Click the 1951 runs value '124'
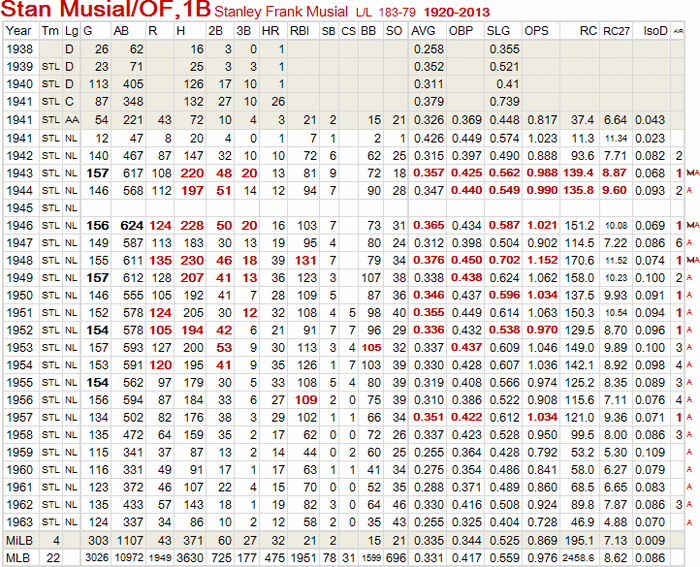 pyautogui.click(x=160, y=313)
